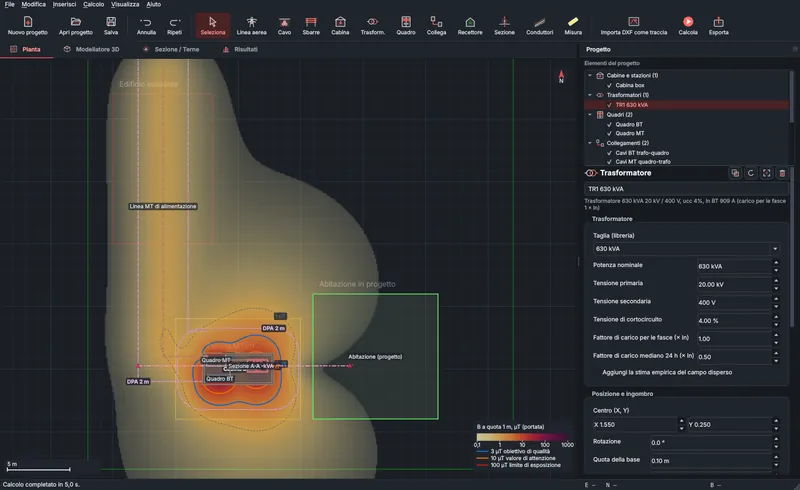Switch to the Modellatore 3D tab
This screenshot has height=490, width=800.
pos(91,50)
